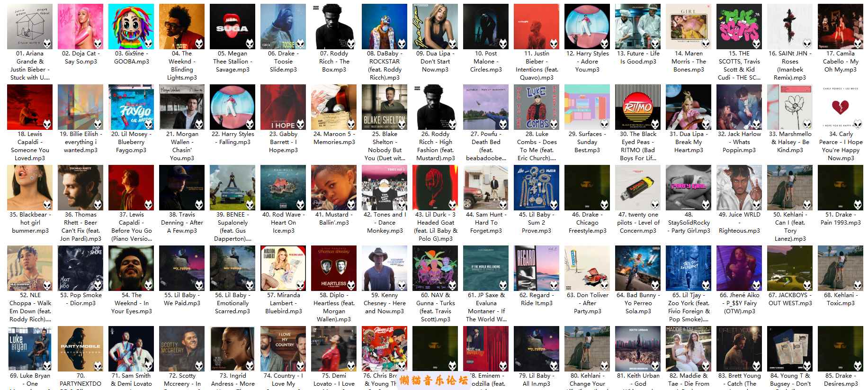Select the Camila Cabello My Oh My icon
The height and width of the screenshot is (390, 868).
[x=841, y=27]
